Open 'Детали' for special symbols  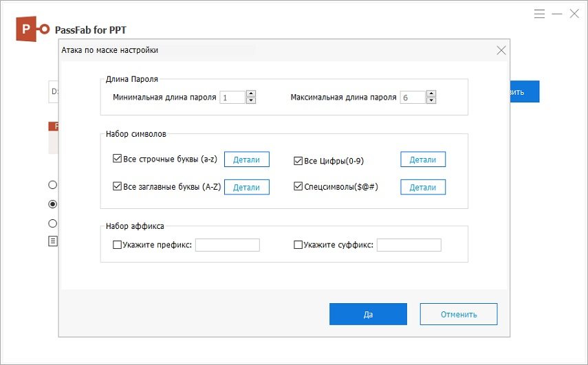click(423, 187)
